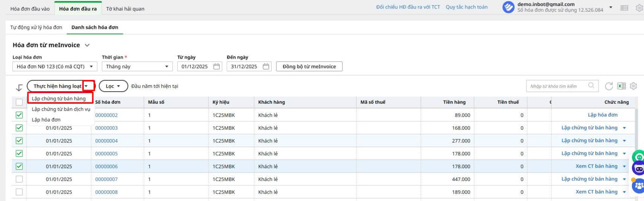The image size is (644, 201).
Task: Click the refresh icon beside the search box
Action: click(x=609, y=86)
